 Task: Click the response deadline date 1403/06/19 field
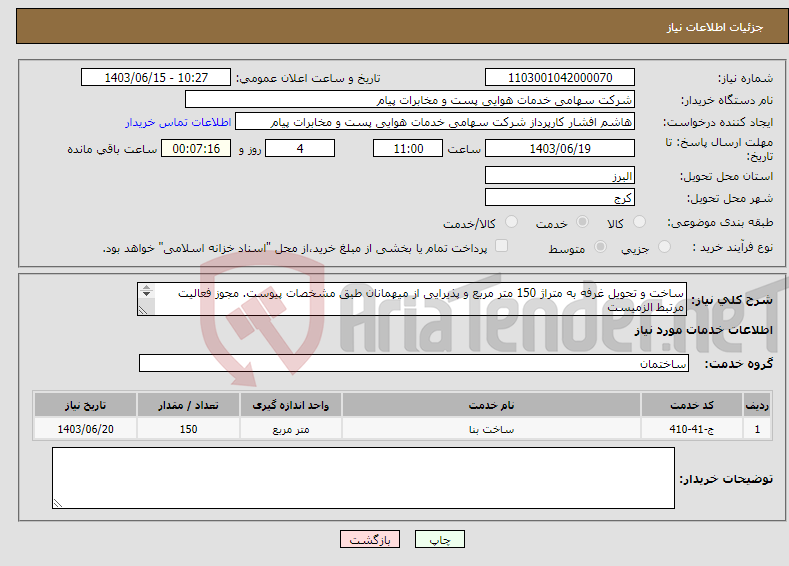(x=560, y=148)
